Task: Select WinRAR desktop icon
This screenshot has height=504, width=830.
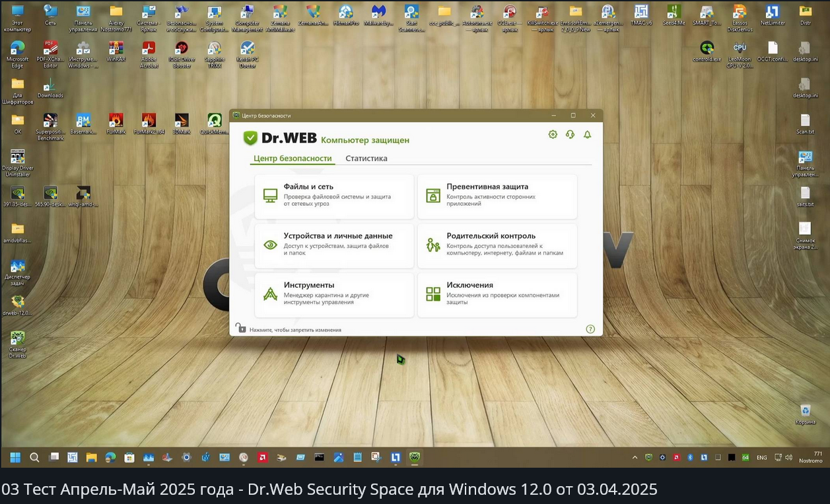Action: (x=116, y=51)
